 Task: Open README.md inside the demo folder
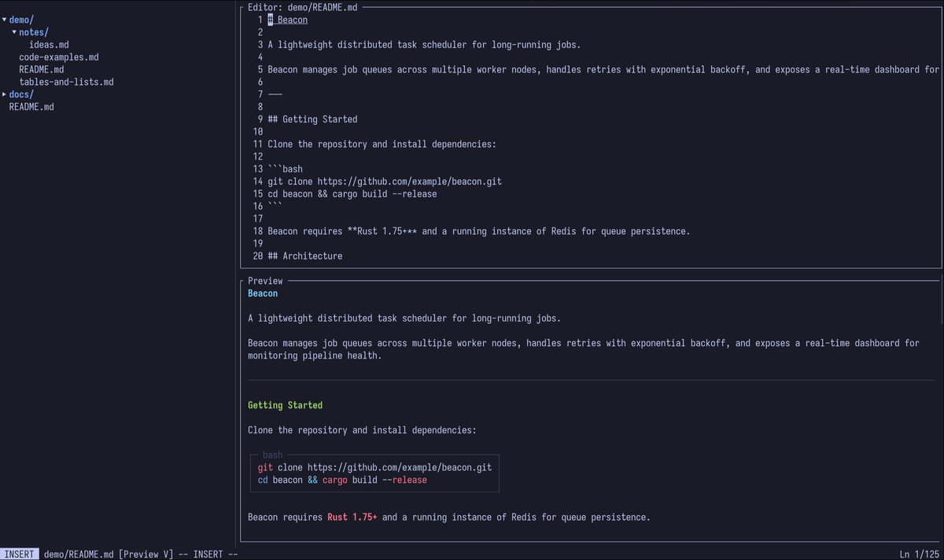pyautogui.click(x=42, y=70)
